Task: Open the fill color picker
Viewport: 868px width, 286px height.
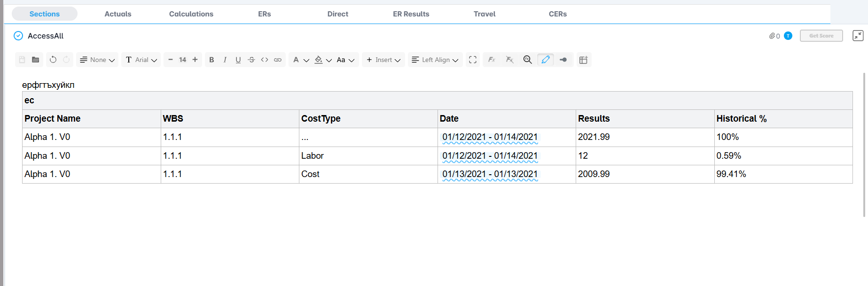Action: (x=322, y=60)
